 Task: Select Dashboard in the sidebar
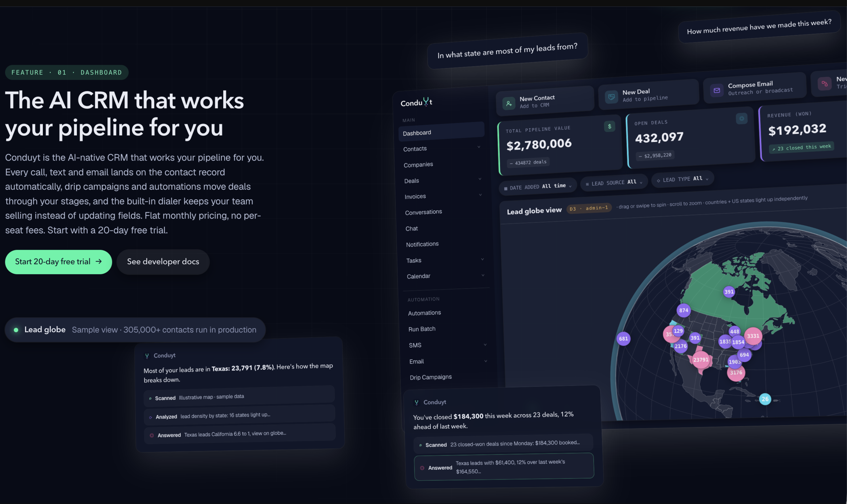point(442,131)
